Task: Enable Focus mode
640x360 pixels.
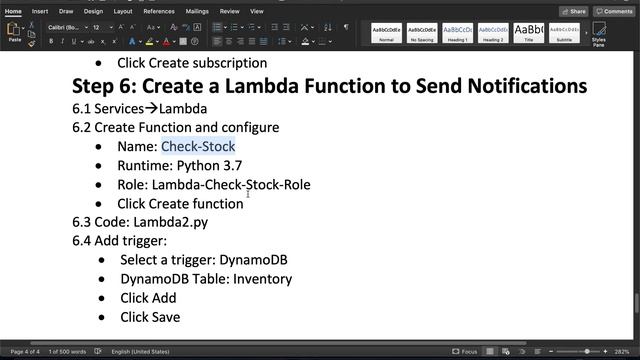Action: [464, 351]
